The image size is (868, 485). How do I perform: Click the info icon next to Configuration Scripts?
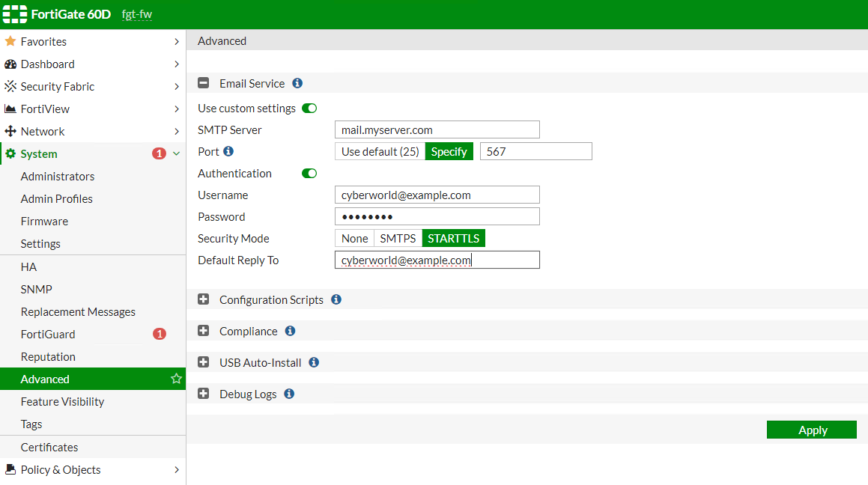[336, 299]
